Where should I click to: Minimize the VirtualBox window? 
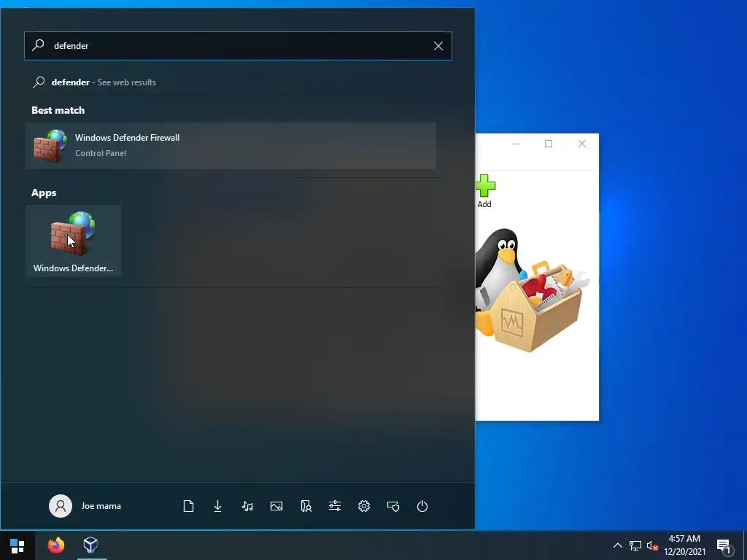(516, 144)
